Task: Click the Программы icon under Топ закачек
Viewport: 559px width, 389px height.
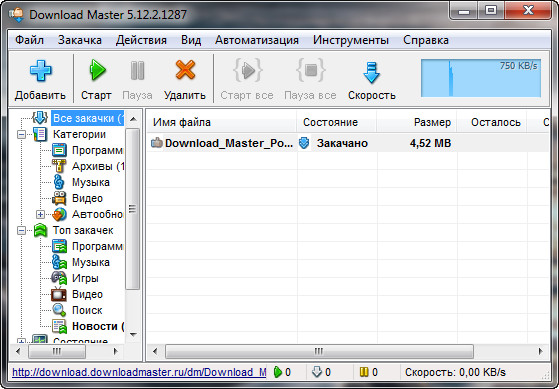Action: [x=59, y=246]
